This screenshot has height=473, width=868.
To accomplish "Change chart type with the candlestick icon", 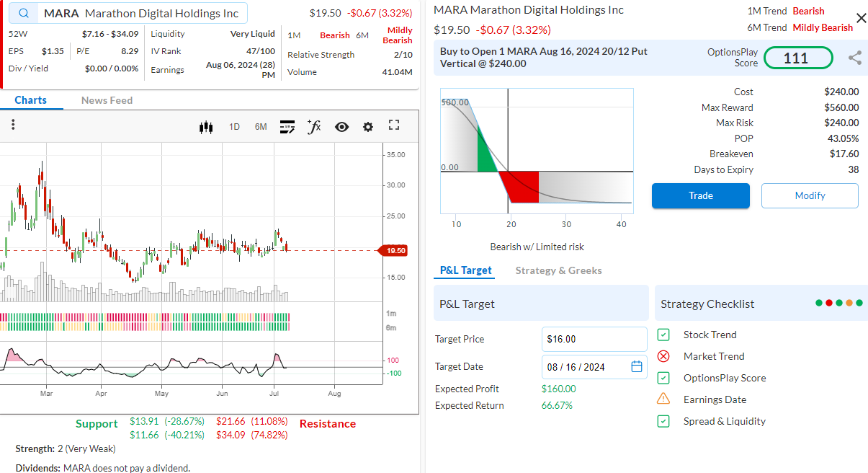I will (x=207, y=127).
